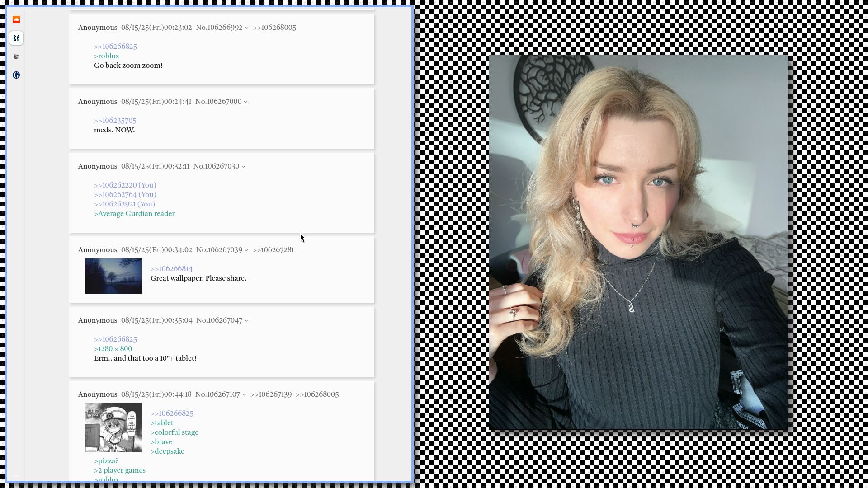Enlarge the manga girl thumbnail image
Screen dimensions: 868x488
[x=113, y=427]
